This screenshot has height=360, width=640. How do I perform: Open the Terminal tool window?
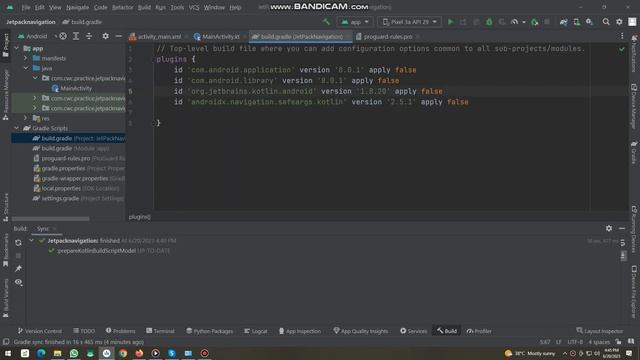click(x=160, y=331)
